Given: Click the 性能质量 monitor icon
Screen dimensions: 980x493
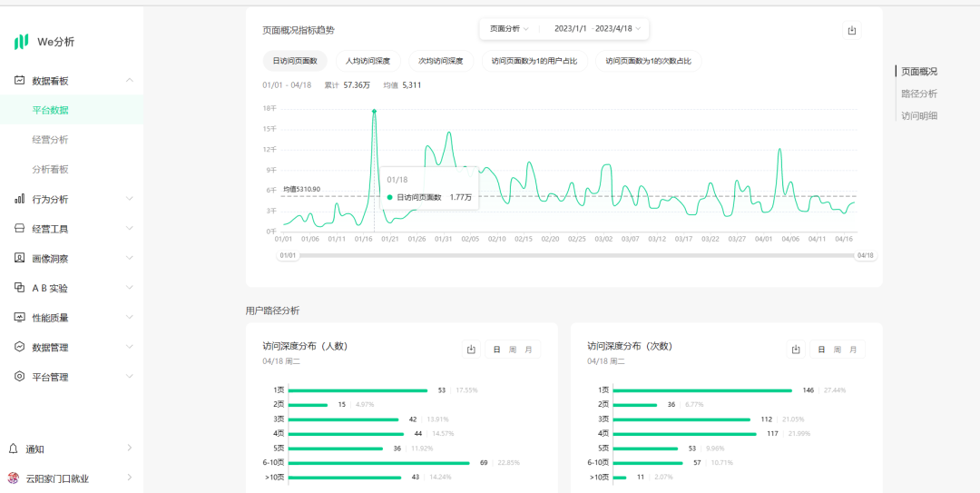Looking at the screenshot, I should tap(19, 318).
